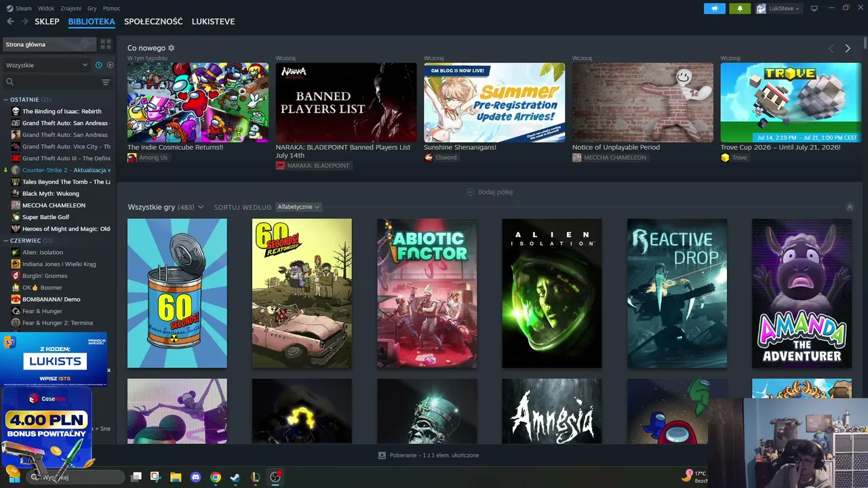The width and height of the screenshot is (868, 488).
Task: Open the Wszystkie gry (483) shelf dropdown
Action: (x=165, y=207)
